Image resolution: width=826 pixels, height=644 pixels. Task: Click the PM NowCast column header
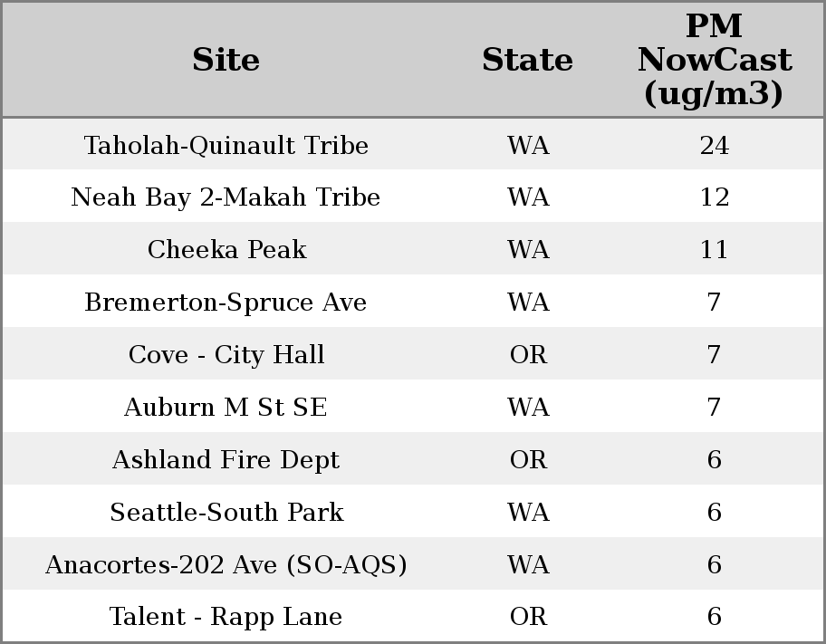click(x=714, y=60)
